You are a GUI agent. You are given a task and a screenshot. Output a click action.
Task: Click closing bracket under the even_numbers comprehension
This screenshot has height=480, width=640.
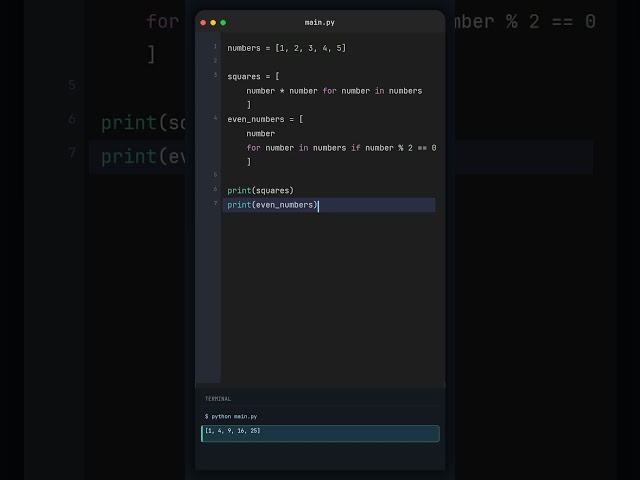(249, 162)
